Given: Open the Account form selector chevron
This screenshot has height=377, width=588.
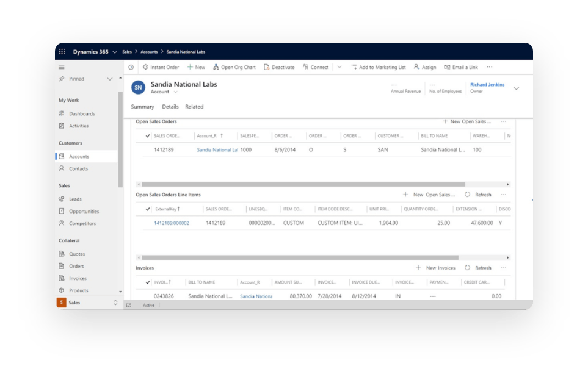Looking at the screenshot, I should point(175,92).
